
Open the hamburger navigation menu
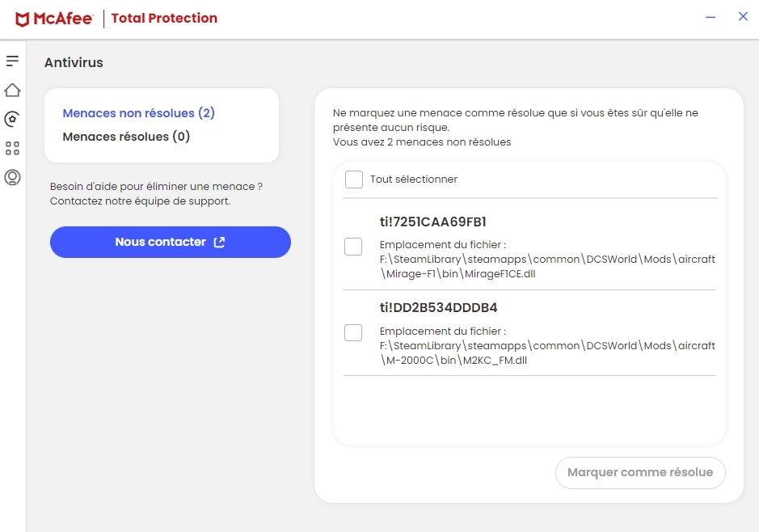point(12,61)
